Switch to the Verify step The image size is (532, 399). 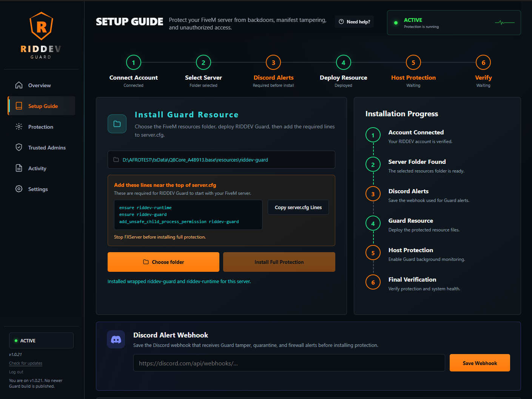coord(483,71)
